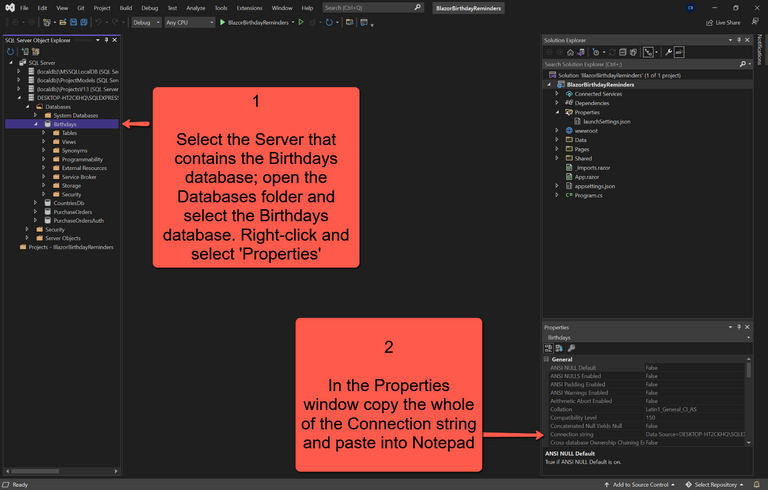The width and height of the screenshot is (768, 490).
Task: Start debugging with the green play button
Action: (223, 21)
